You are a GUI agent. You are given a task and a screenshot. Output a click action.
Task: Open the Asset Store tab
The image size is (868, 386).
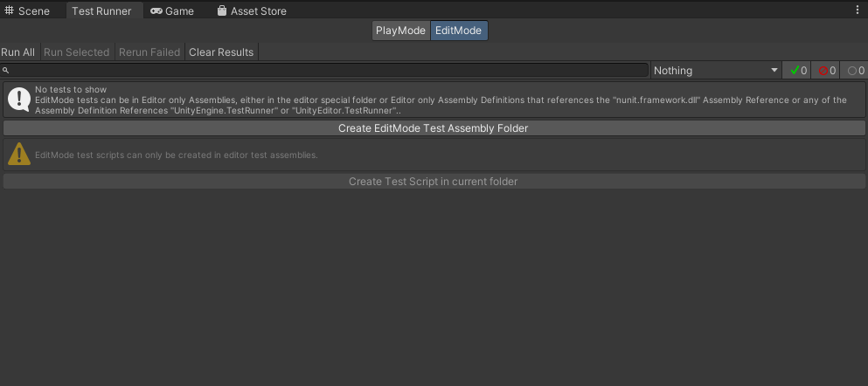click(x=253, y=11)
